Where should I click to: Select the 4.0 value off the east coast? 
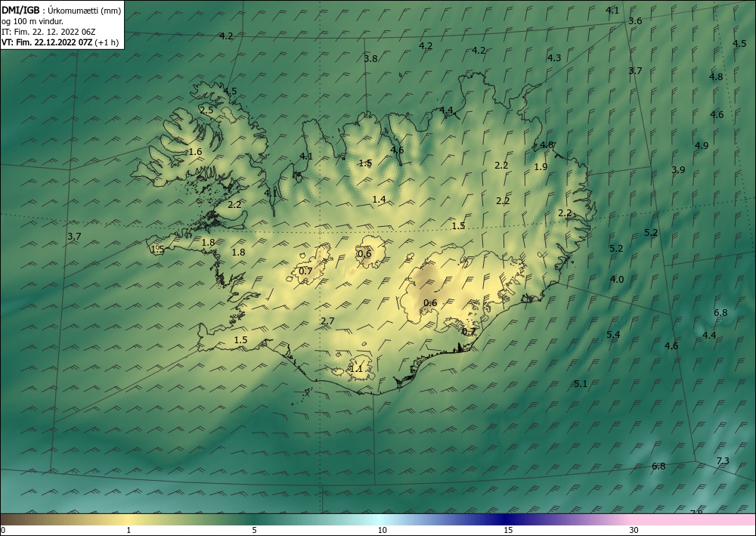coord(617,279)
